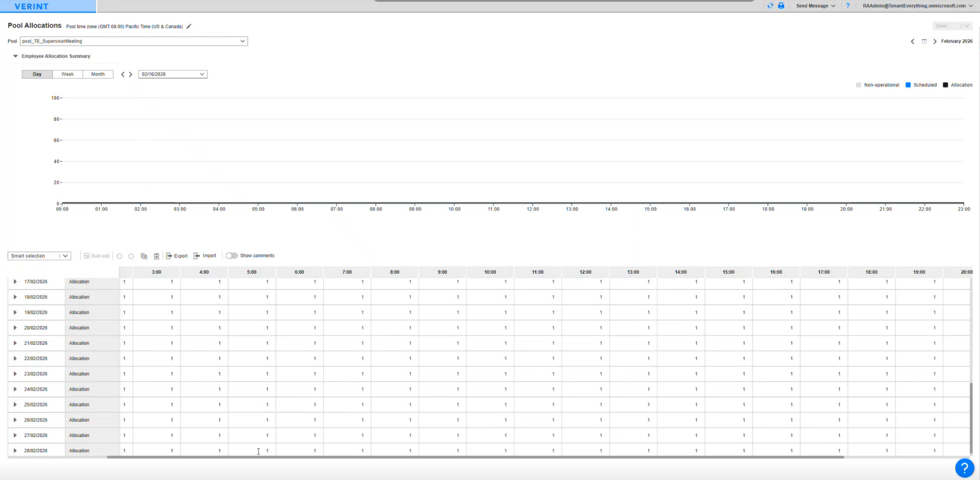980x480 pixels.
Task: Open the blue help bubble at bottom right
Action: point(965,468)
